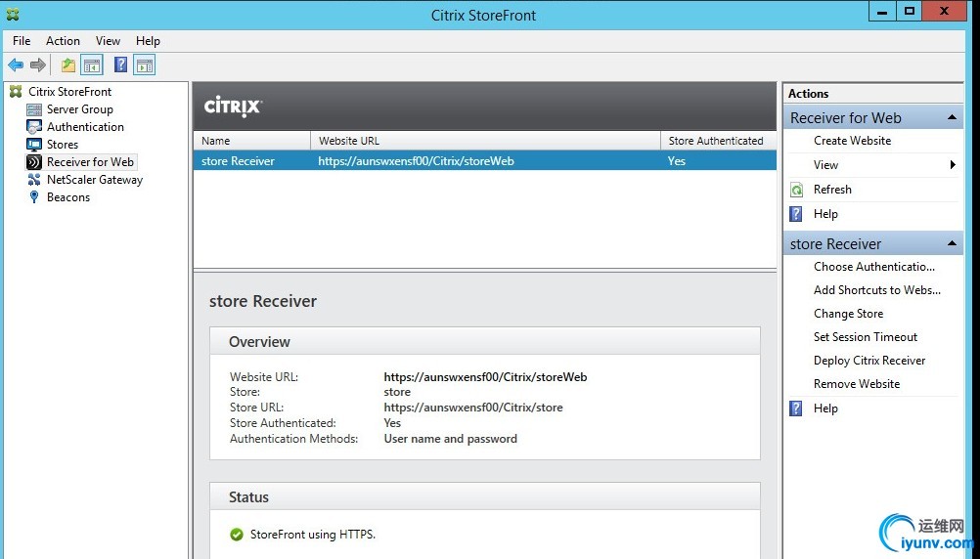Sort by the Store Authenticated column header
The height and width of the screenshot is (559, 980).
click(718, 141)
